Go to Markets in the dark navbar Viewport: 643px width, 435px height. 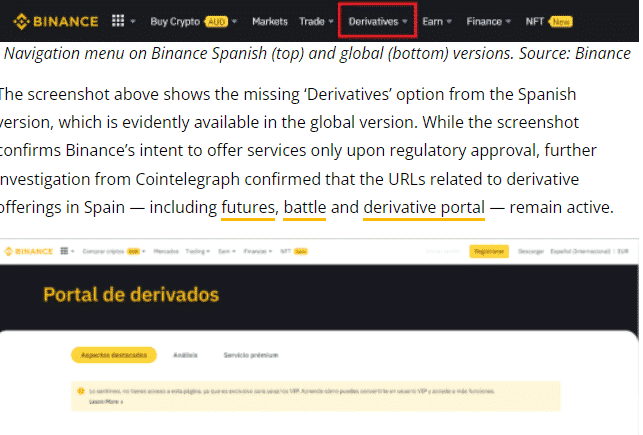[270, 21]
